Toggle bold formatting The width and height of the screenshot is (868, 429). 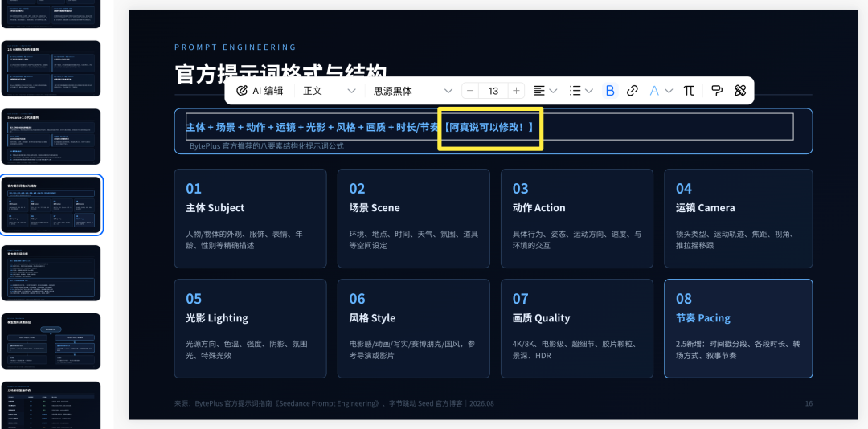coord(610,91)
